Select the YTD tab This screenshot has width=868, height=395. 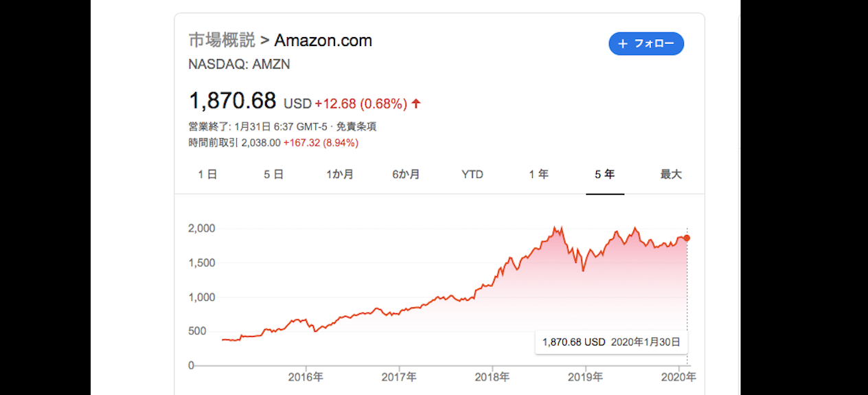click(472, 174)
